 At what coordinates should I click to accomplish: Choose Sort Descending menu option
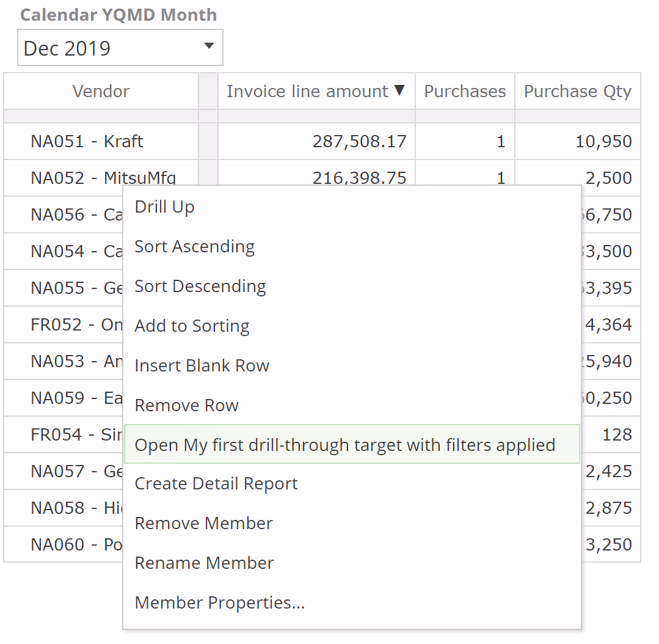[x=200, y=287]
